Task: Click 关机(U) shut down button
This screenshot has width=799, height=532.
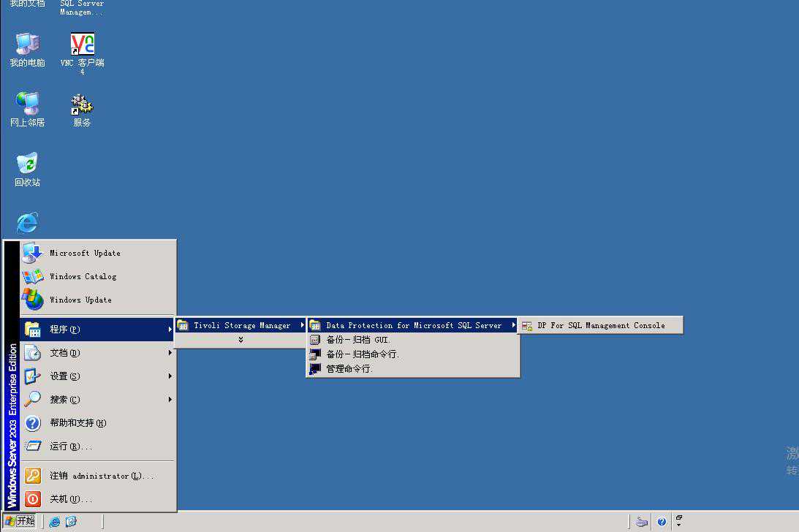Action: [70, 499]
